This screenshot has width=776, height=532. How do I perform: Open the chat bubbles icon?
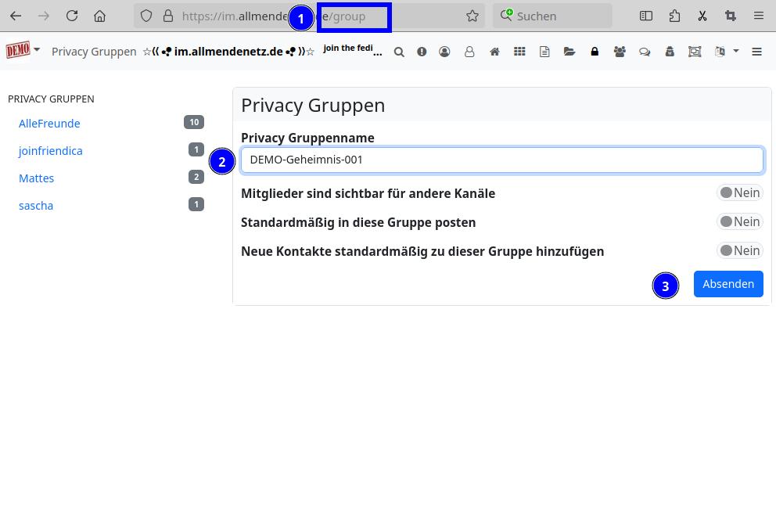[x=645, y=52]
